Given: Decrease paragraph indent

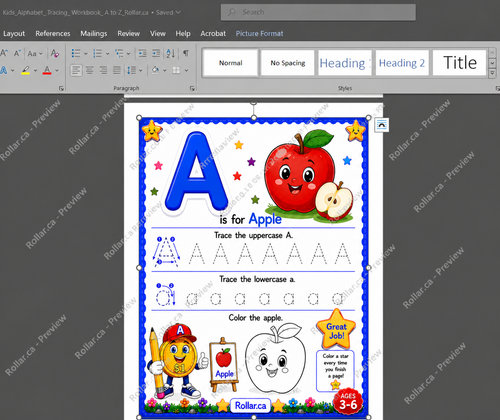Looking at the screenshot, I should pyautogui.click(x=143, y=53).
